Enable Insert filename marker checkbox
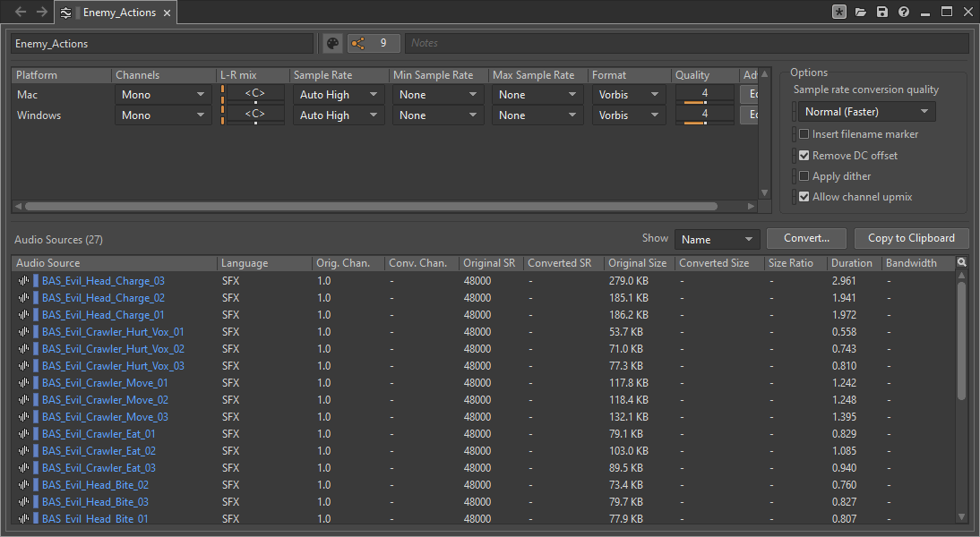980x537 pixels. point(804,134)
